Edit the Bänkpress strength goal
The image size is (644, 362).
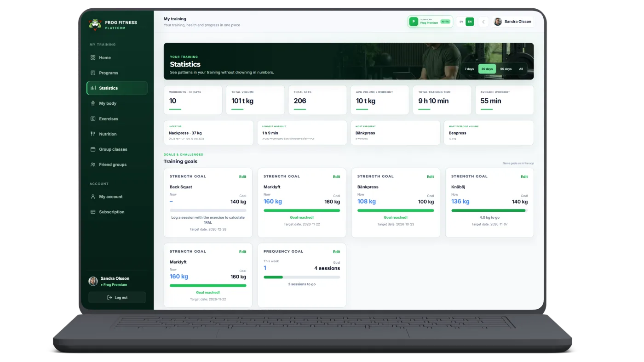(x=430, y=176)
